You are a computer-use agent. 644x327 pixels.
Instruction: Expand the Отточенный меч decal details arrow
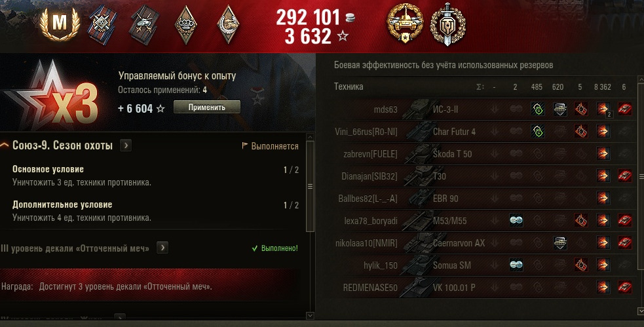[x=162, y=248]
